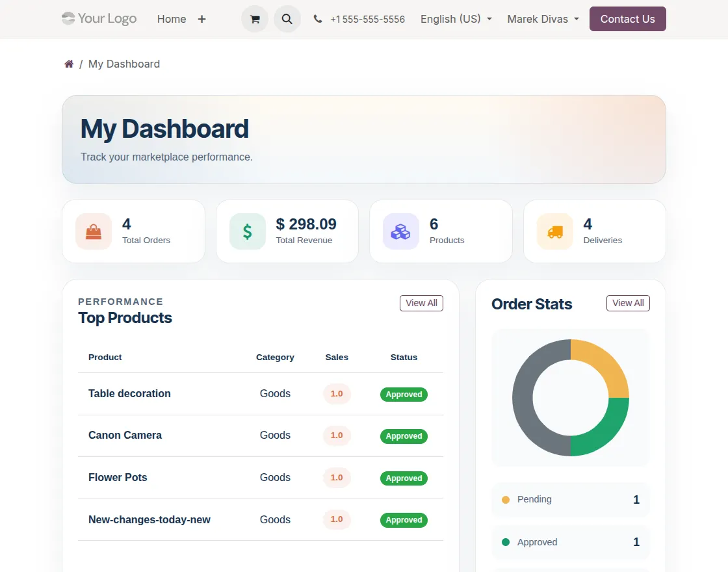728x572 pixels.
Task: Click the green segment of donut chart
Action: 606,433
